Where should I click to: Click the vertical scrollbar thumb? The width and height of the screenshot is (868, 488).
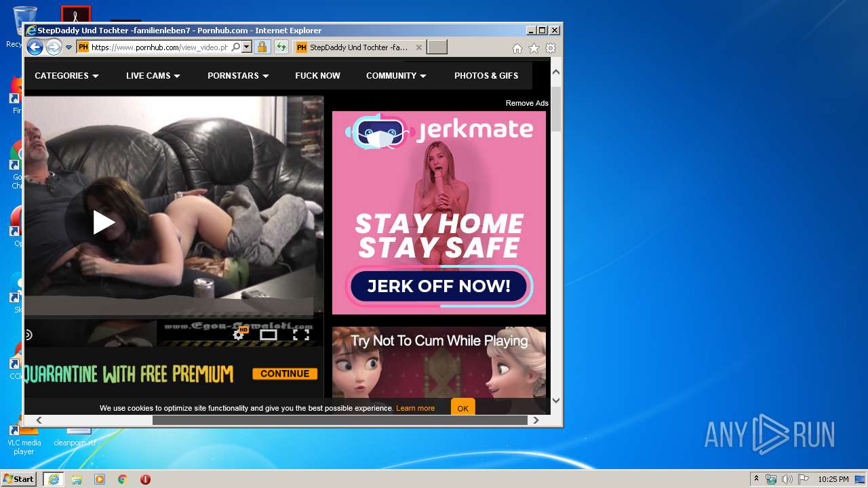click(556, 108)
